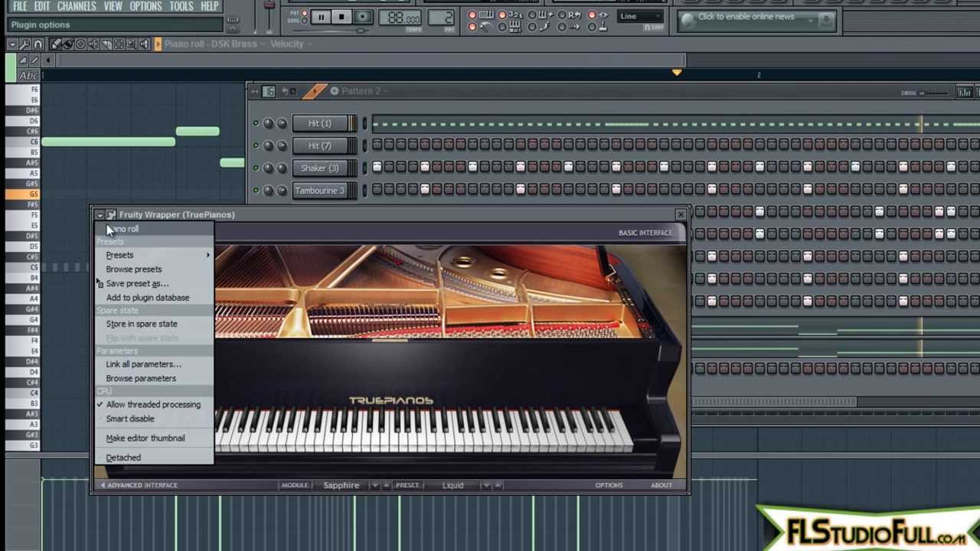980x551 pixels.
Task: Toggle mute light for Hit (1) channel
Action: [x=256, y=123]
